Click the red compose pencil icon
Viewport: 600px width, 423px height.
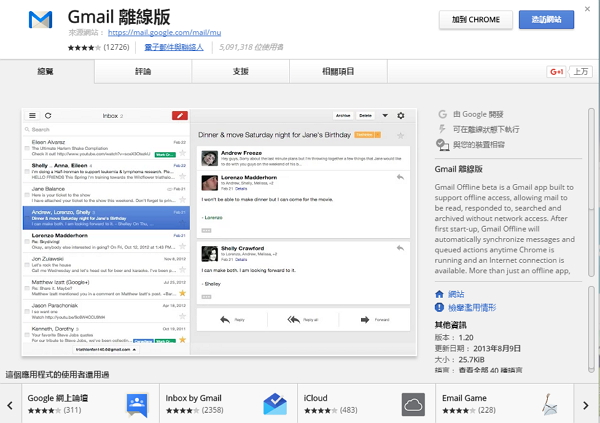179,116
